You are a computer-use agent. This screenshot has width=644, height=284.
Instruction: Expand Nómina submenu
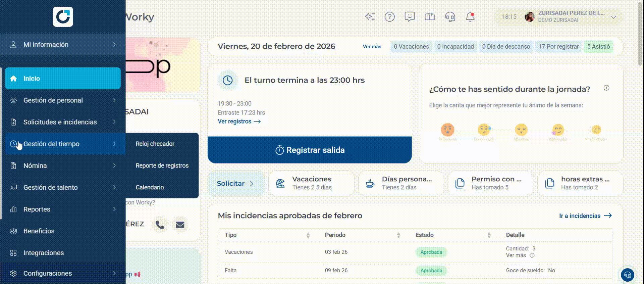[x=63, y=165]
